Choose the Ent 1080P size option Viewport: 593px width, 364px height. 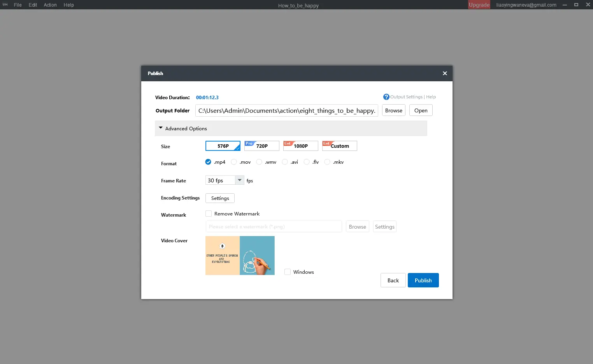tap(301, 146)
